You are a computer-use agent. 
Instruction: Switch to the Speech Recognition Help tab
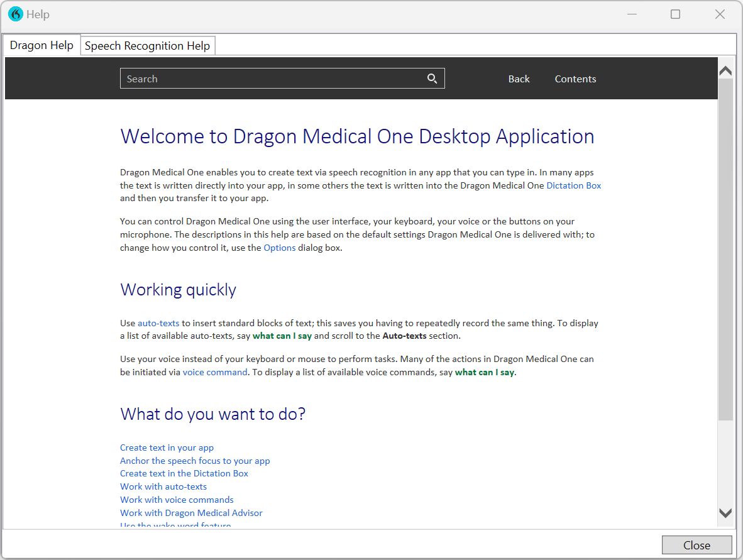point(148,45)
